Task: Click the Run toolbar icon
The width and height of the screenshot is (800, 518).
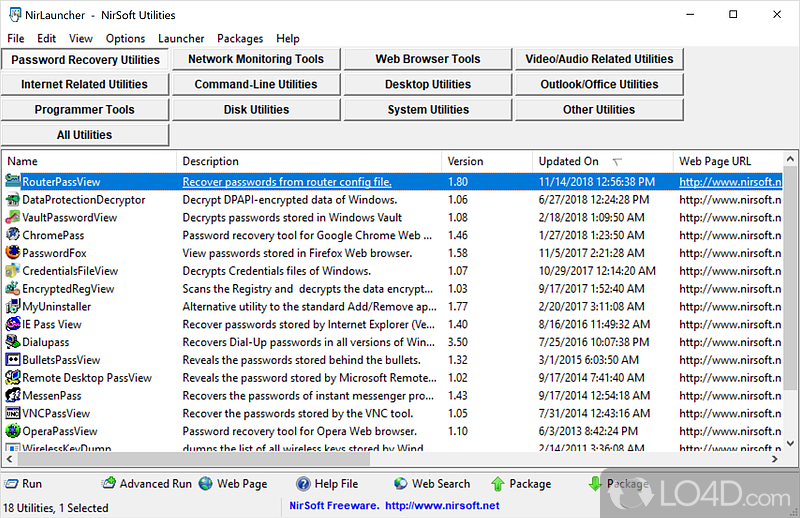Action: coord(10,484)
